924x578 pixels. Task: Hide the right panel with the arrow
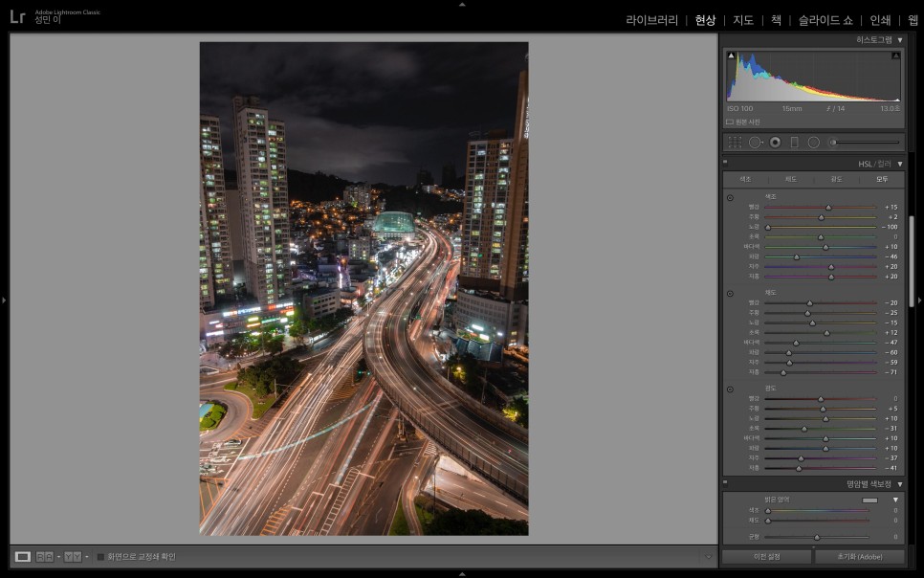click(920, 300)
